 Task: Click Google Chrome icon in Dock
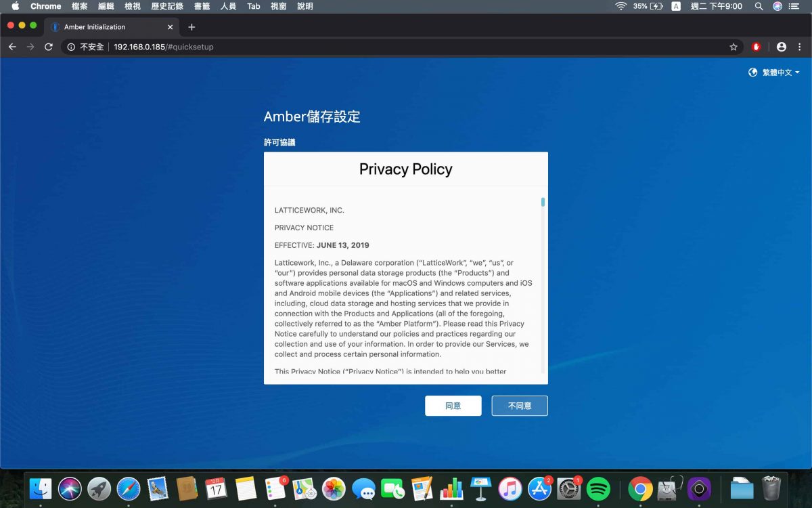pos(640,488)
